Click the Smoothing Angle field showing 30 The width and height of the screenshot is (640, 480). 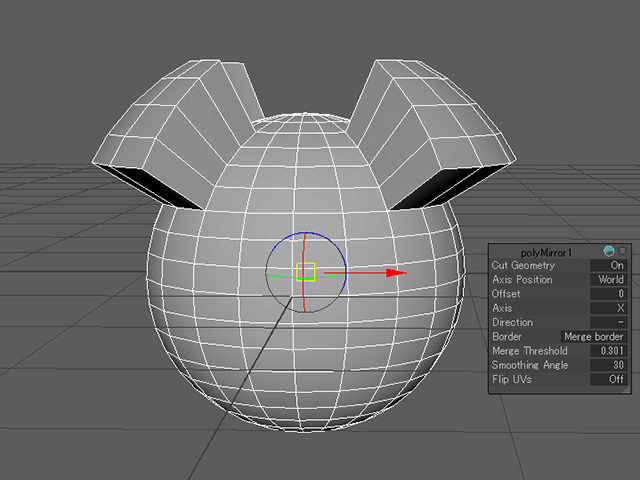(x=608, y=365)
